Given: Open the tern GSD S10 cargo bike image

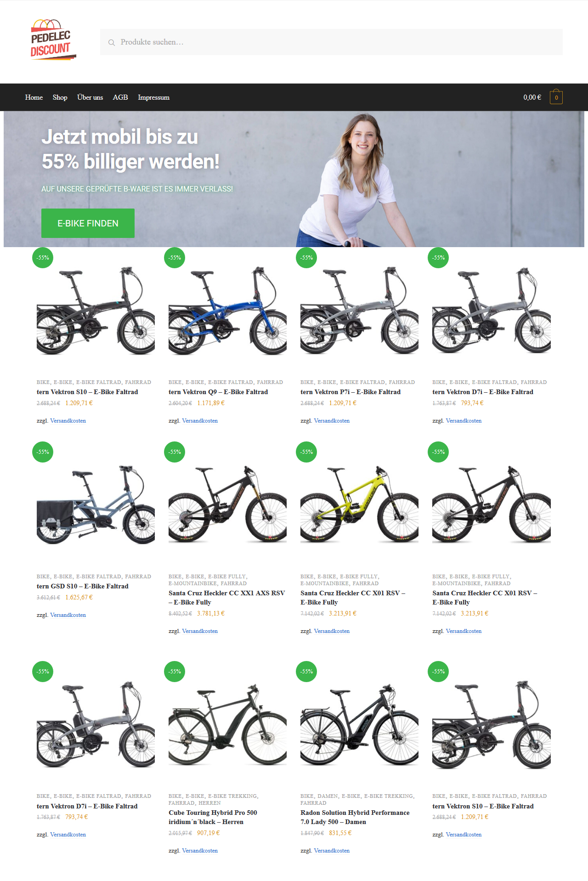Looking at the screenshot, I should point(96,505).
